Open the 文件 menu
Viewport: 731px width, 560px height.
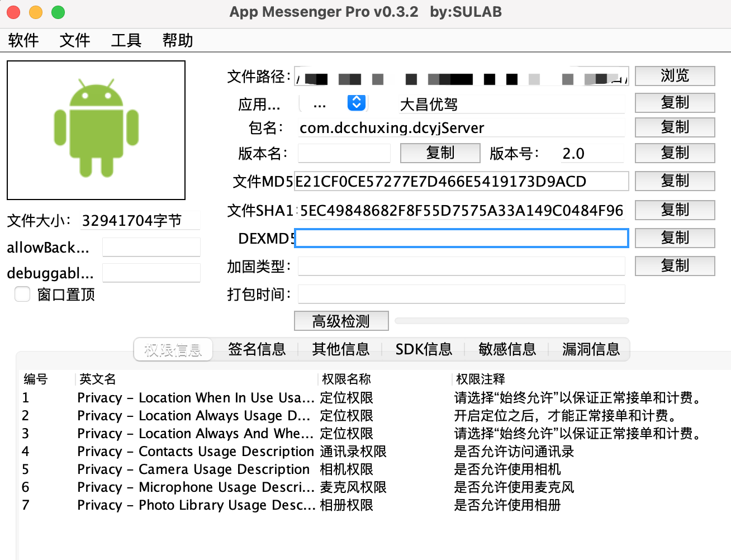(x=74, y=40)
